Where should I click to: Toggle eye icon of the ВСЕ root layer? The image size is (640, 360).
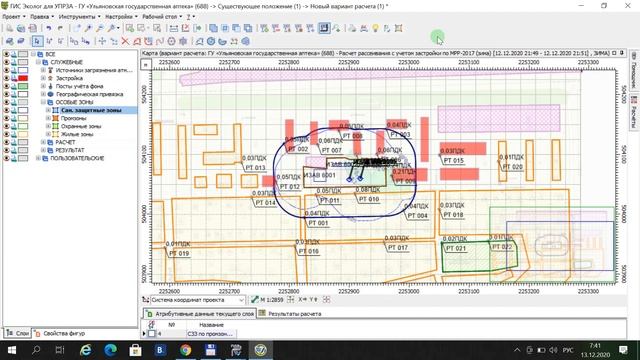point(7,54)
